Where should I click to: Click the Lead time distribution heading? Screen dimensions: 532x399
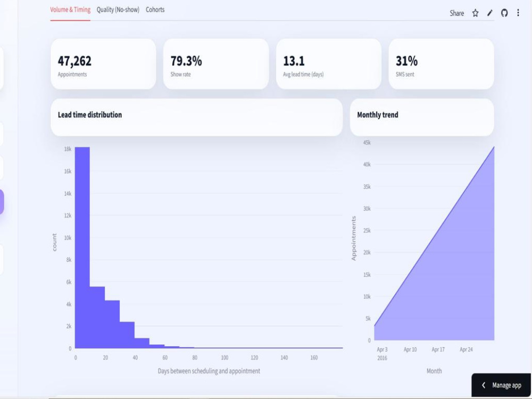[x=89, y=115]
